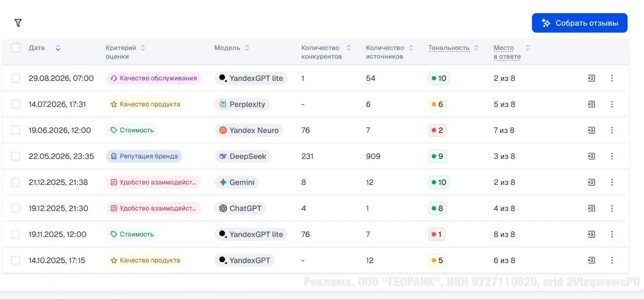The height and width of the screenshot is (299, 644).
Task: Select the DeepSeek model chip
Action: [243, 156]
